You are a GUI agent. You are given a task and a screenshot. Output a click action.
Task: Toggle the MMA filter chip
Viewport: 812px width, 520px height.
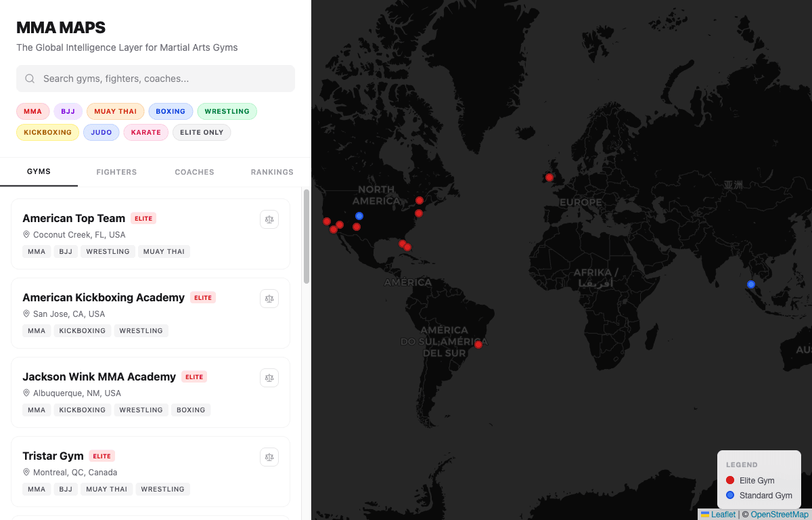[x=32, y=111]
